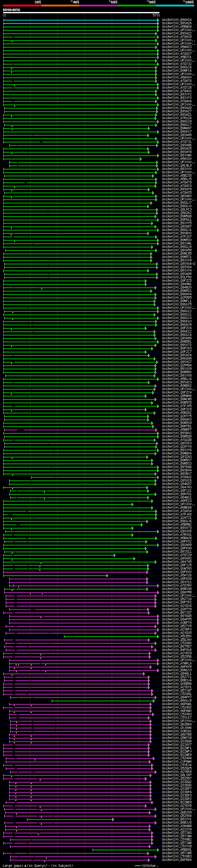Click the green ~80% identity legend bar
Screen dimensions: 197x868
point(137,6)
